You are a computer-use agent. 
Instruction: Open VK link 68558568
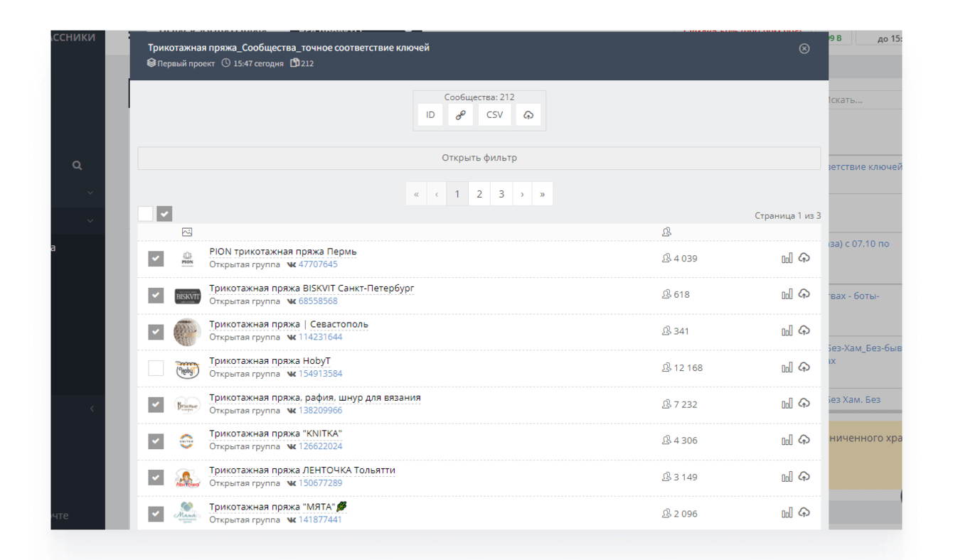pos(318,301)
